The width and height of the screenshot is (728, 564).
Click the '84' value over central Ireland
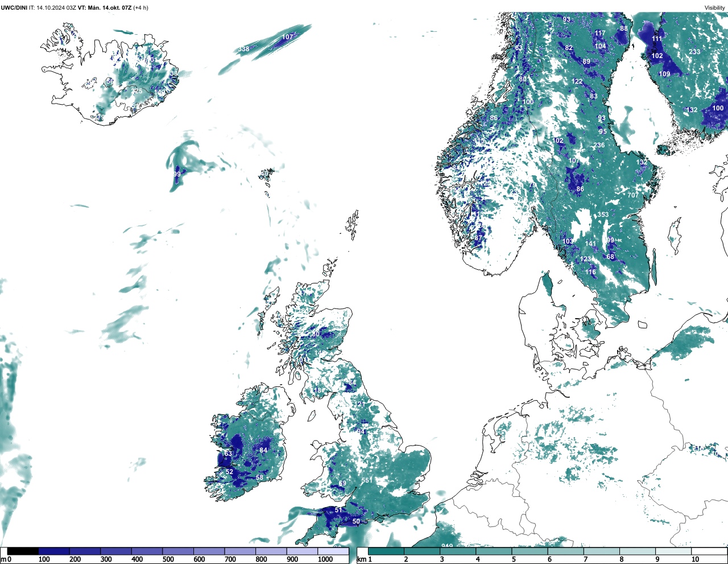(x=263, y=450)
